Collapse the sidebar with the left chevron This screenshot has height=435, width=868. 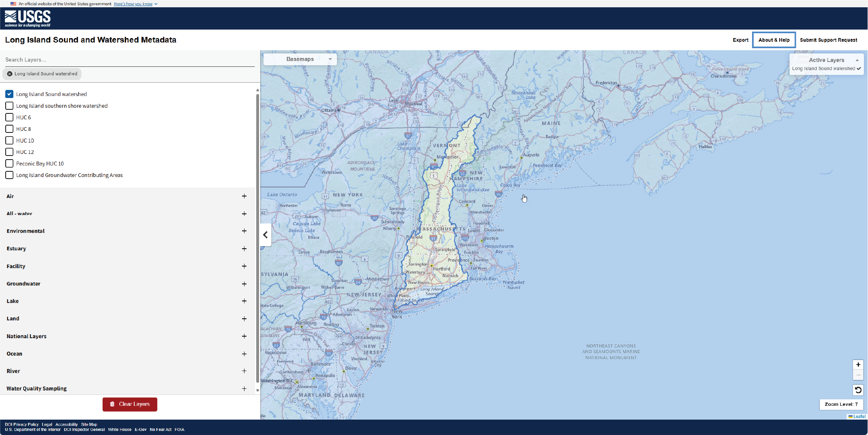pos(266,235)
